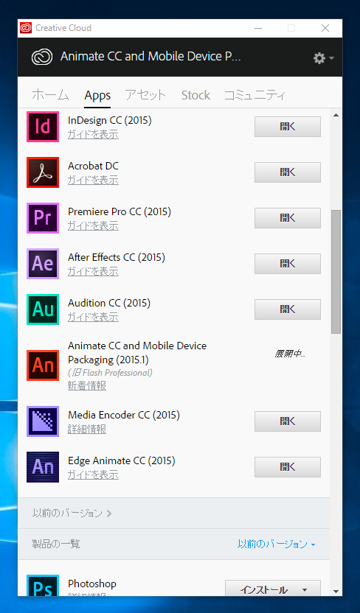Open Premiere Pro CC with 開く button
Viewport: 360px width, 613px height.
click(x=287, y=218)
